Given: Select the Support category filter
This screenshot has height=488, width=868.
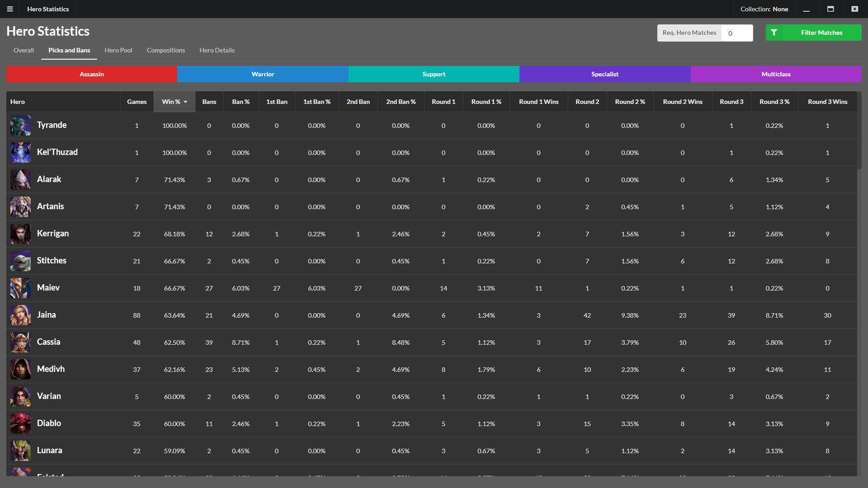Looking at the screenshot, I should (x=434, y=74).
